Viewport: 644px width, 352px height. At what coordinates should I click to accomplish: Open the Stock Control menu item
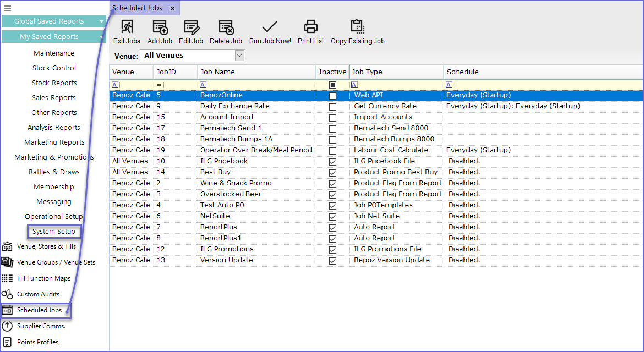(54, 68)
